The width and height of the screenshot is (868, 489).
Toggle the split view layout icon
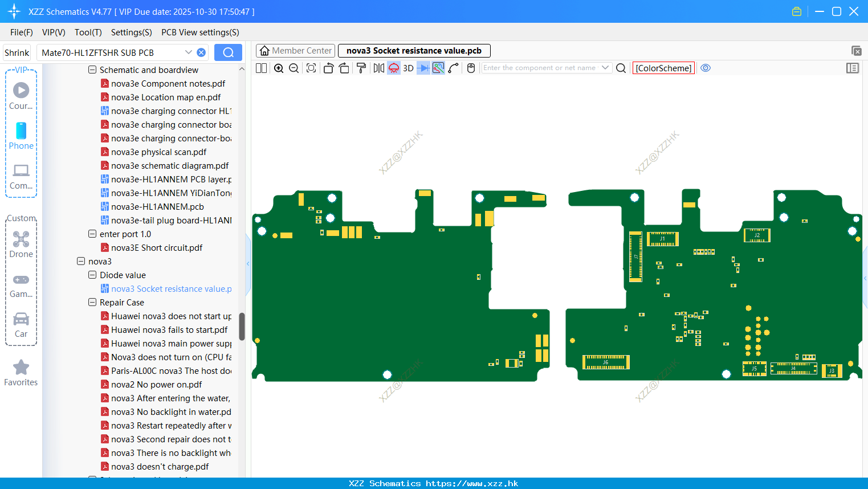tap(261, 68)
